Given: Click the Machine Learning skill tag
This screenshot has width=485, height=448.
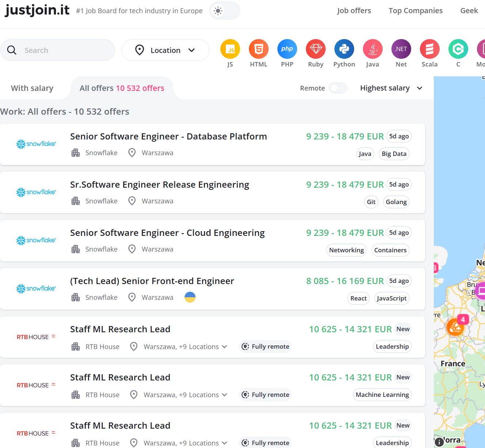Looking at the screenshot, I should [382, 395].
